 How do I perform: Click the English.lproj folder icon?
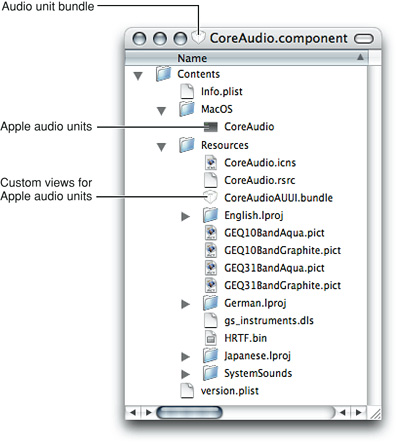(210, 215)
